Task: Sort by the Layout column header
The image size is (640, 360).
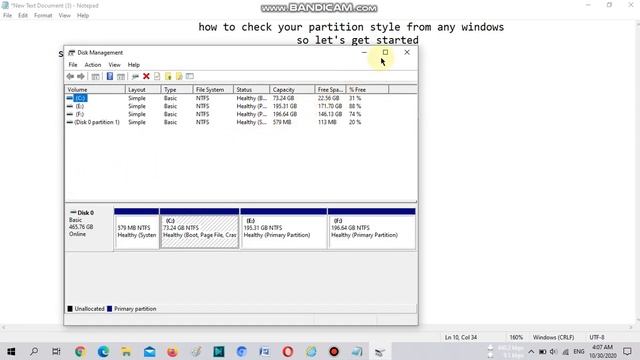Action: (x=143, y=89)
